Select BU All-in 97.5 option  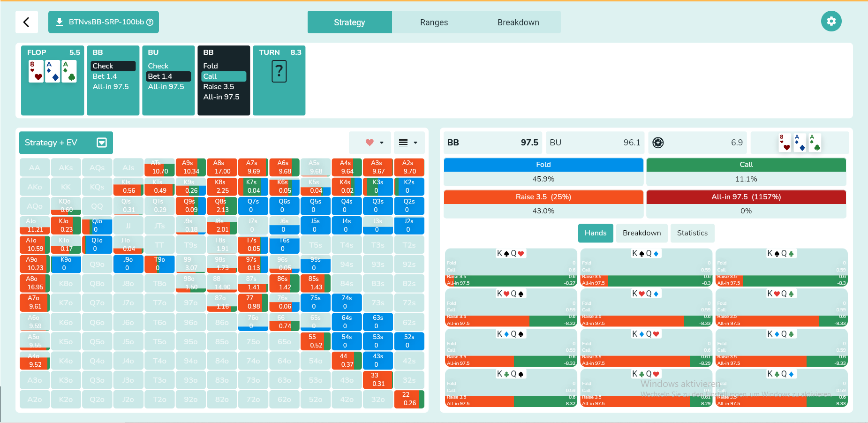(x=166, y=87)
